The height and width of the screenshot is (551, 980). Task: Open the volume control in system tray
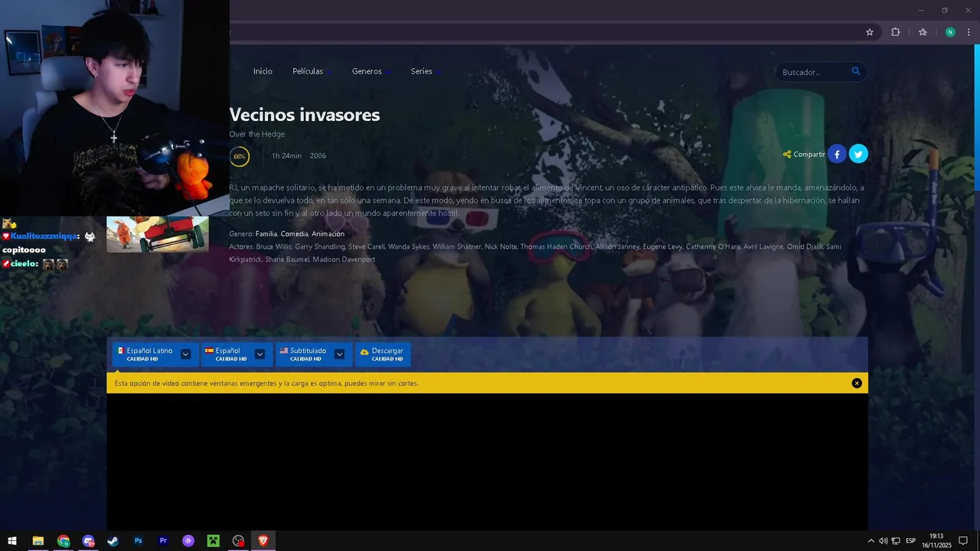point(883,541)
